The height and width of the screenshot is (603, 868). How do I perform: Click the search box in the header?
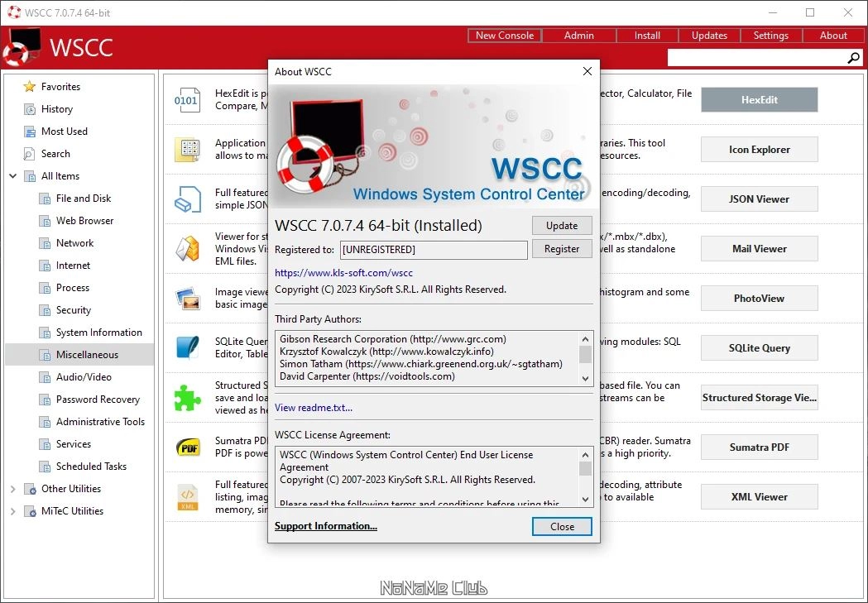tap(757, 58)
